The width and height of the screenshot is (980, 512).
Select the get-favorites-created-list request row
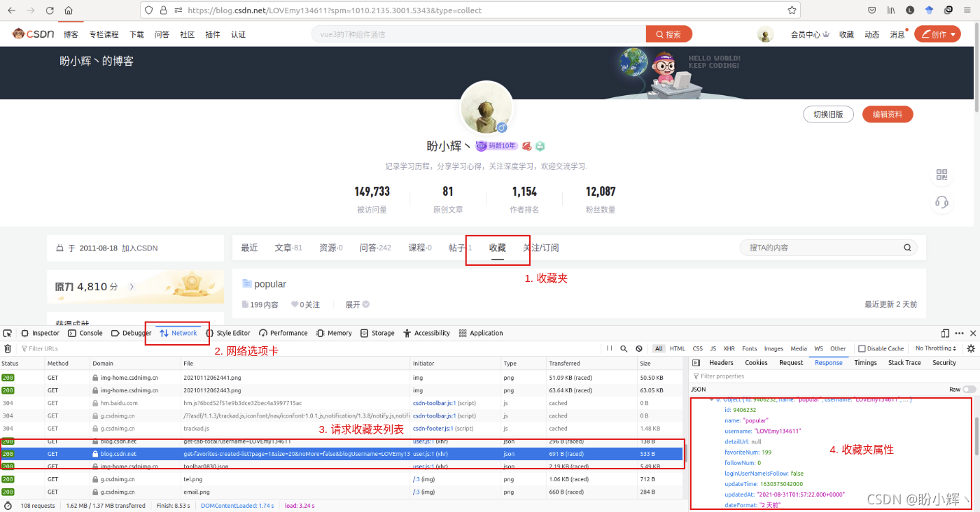pyautogui.click(x=342, y=454)
